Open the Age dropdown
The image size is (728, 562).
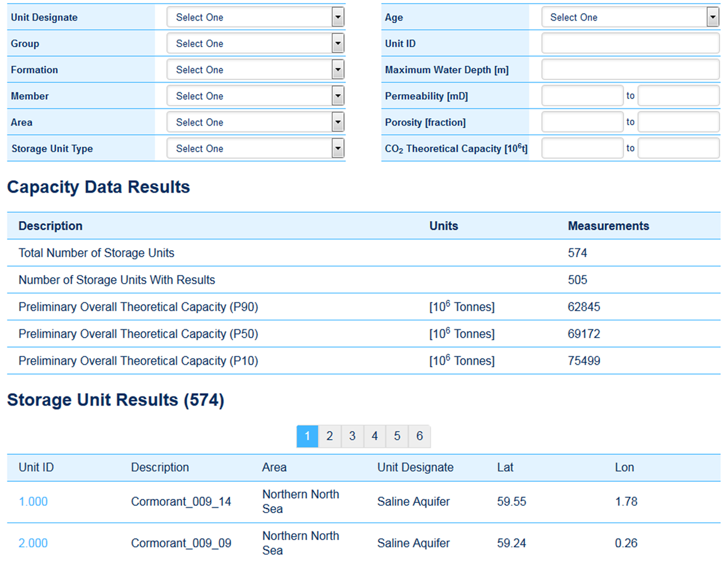(x=630, y=17)
